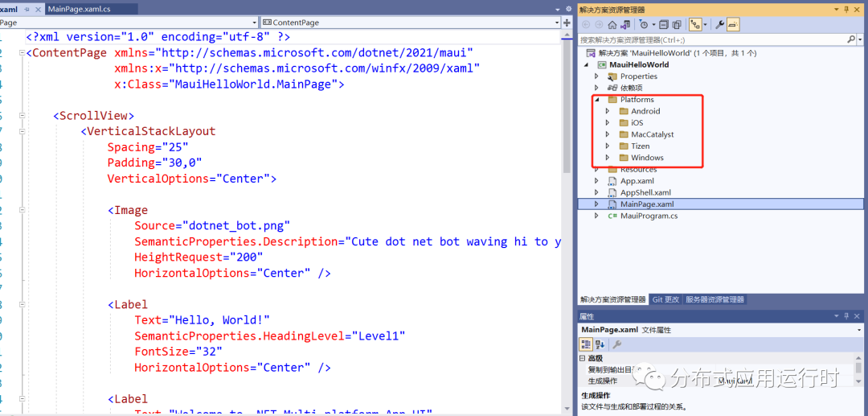Collapse the 高级 property category

pyautogui.click(x=583, y=358)
